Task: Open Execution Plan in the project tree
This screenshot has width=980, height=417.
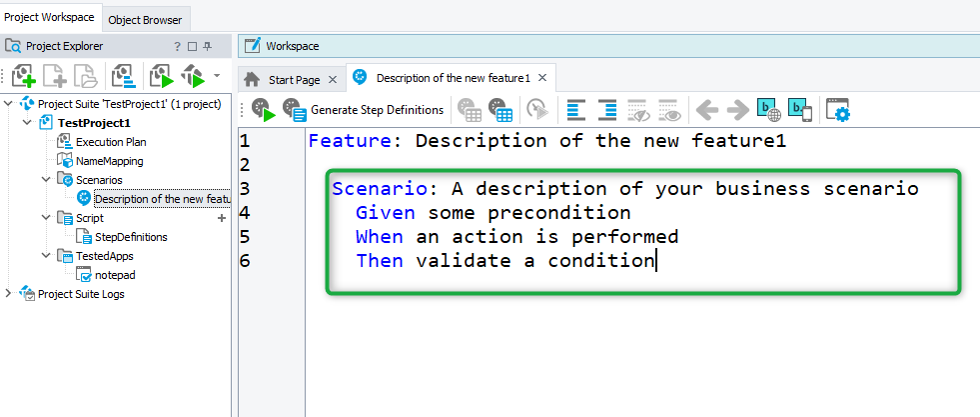Action: click(x=111, y=142)
